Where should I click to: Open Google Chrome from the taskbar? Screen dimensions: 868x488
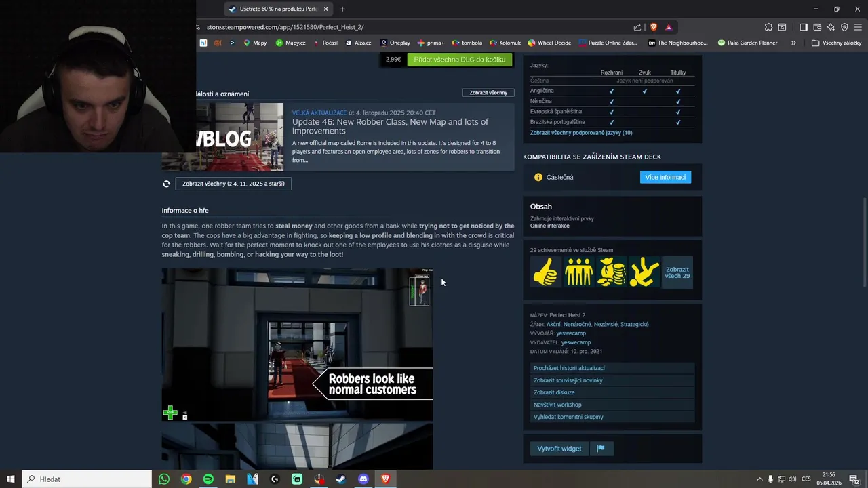pyautogui.click(x=186, y=479)
